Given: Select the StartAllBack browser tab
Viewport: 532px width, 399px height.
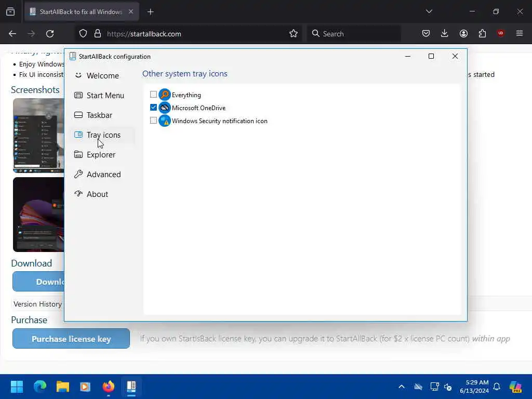Looking at the screenshot, I should (82, 12).
